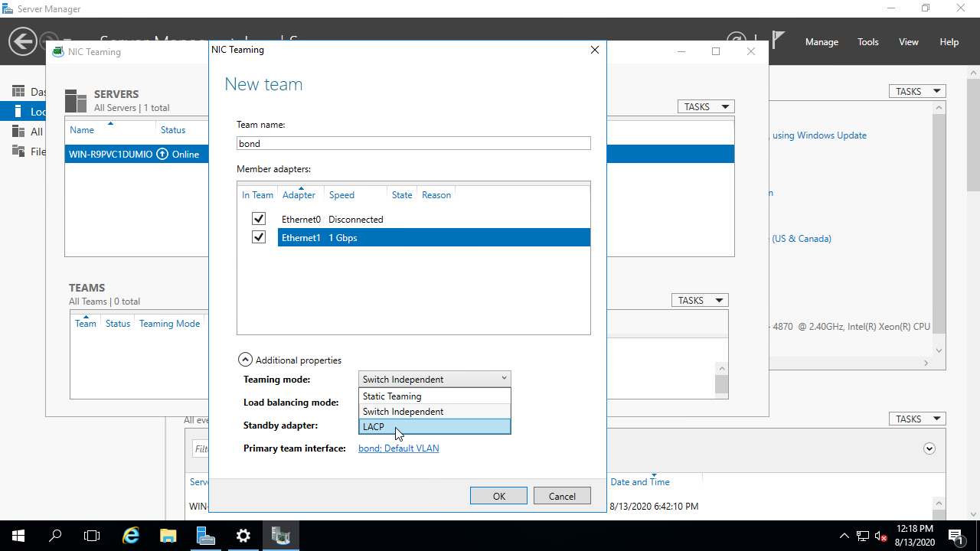The width and height of the screenshot is (980, 551).
Task: Open the Tools menu
Action: pyautogui.click(x=867, y=42)
